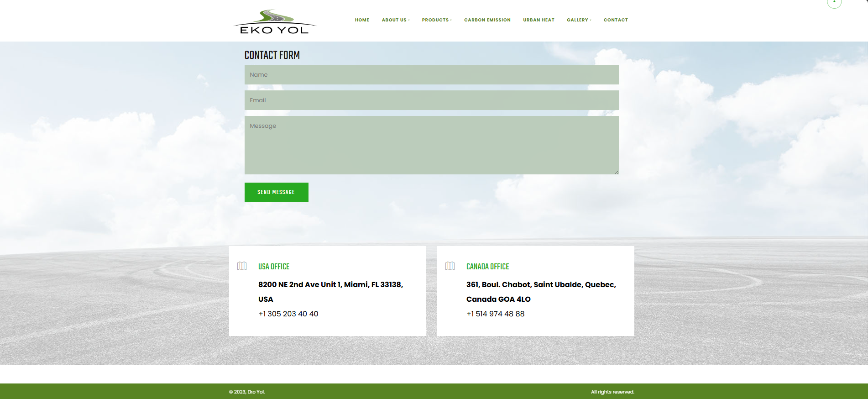Viewport: 868px width, 399px height.
Task: Expand the About Us menu
Action: (395, 20)
